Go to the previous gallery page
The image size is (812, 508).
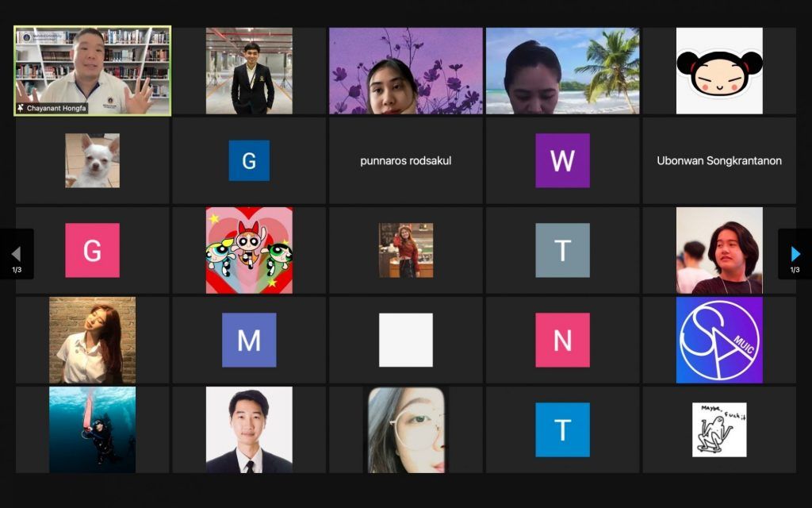(x=17, y=254)
